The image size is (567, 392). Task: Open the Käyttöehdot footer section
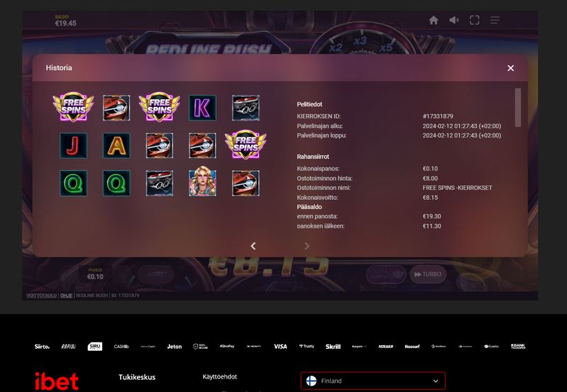(x=219, y=376)
